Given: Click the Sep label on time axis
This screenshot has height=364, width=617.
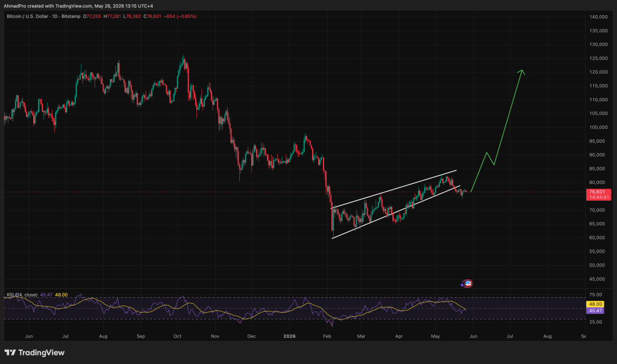Looking at the screenshot, I should click(x=140, y=336).
